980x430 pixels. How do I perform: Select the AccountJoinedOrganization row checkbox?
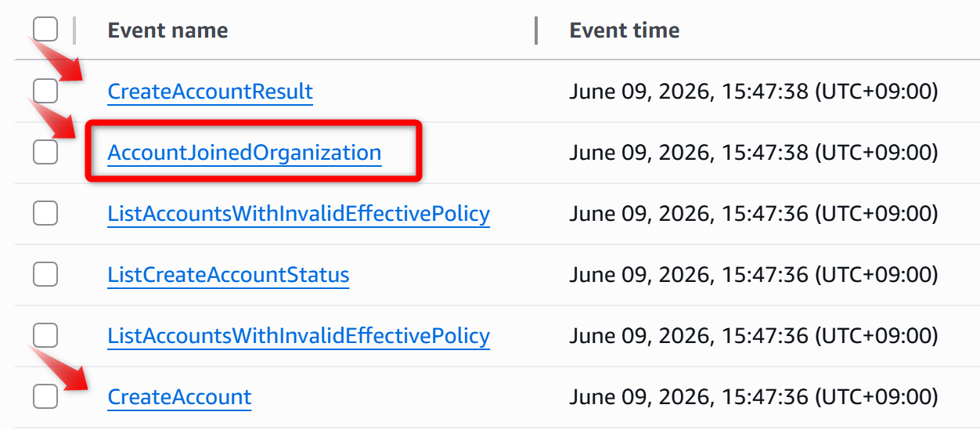(x=45, y=152)
